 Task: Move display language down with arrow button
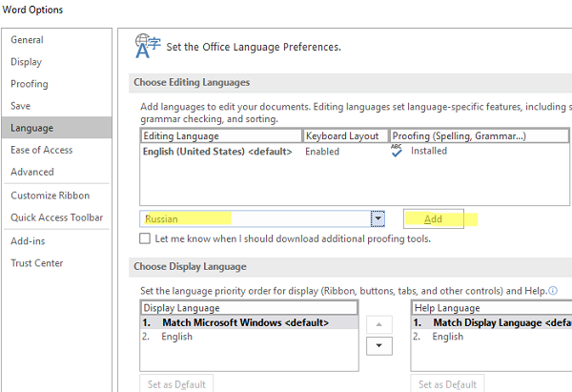pos(379,345)
